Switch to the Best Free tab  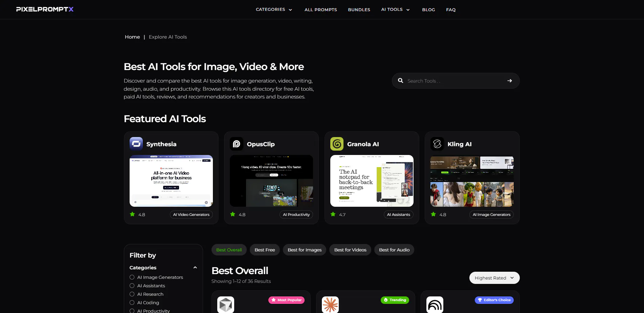click(x=265, y=250)
